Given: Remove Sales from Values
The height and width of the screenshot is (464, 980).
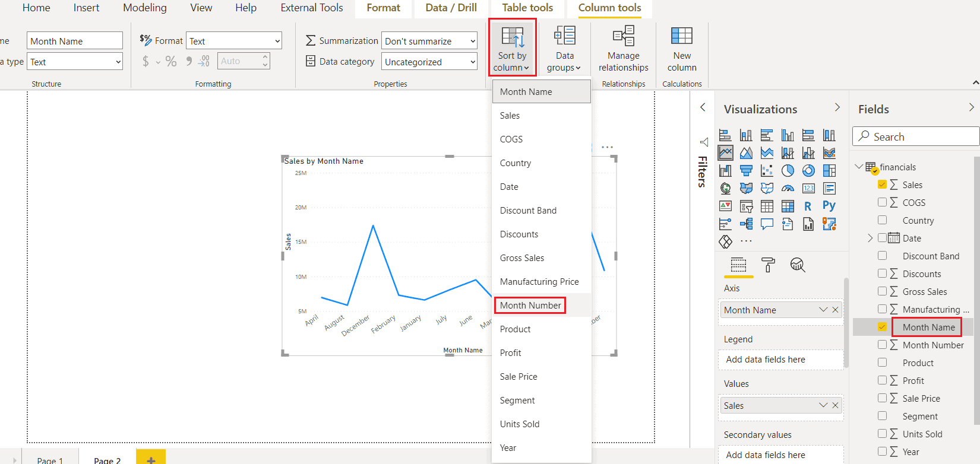Looking at the screenshot, I should coord(835,405).
